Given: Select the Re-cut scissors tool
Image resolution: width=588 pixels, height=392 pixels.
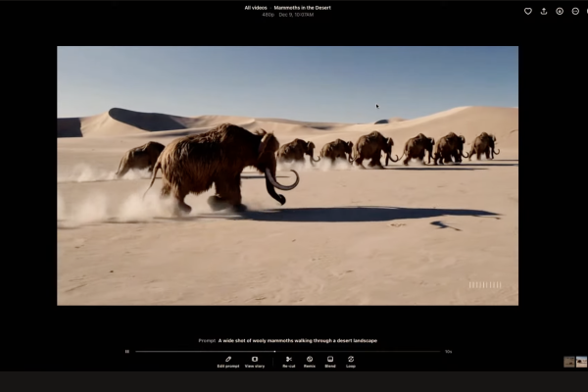Looking at the screenshot, I should pos(288,360).
